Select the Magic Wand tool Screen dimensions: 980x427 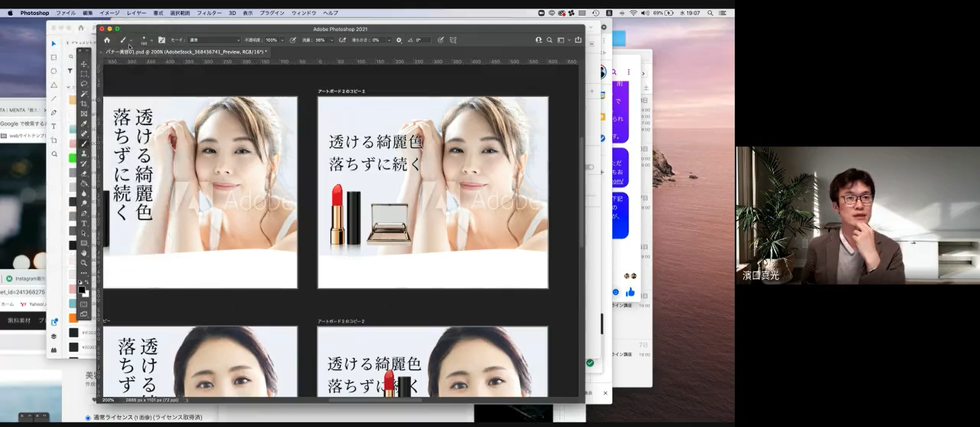(x=84, y=94)
